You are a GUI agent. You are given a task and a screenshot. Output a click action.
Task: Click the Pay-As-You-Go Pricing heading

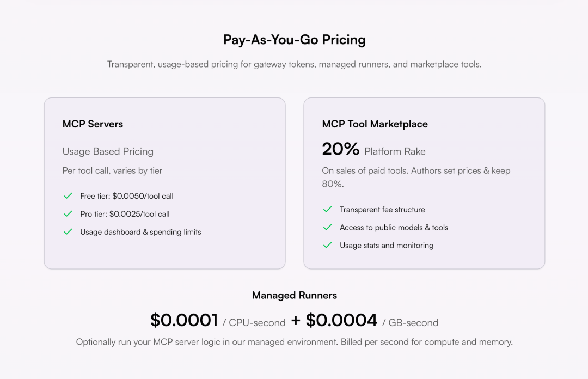(x=294, y=40)
